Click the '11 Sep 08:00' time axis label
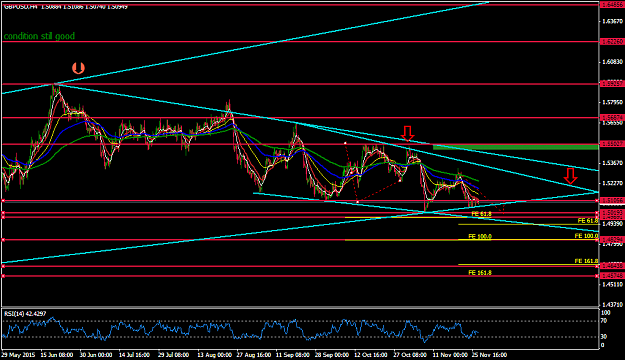625x360 pixels. point(293,355)
